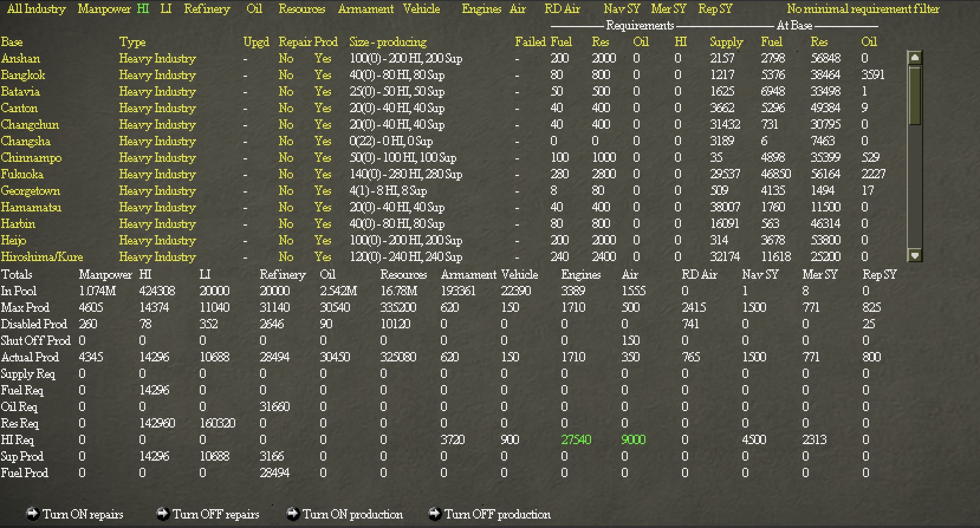The image size is (980, 528).
Task: Show the Resources industry filter at the top
Action: (302, 9)
